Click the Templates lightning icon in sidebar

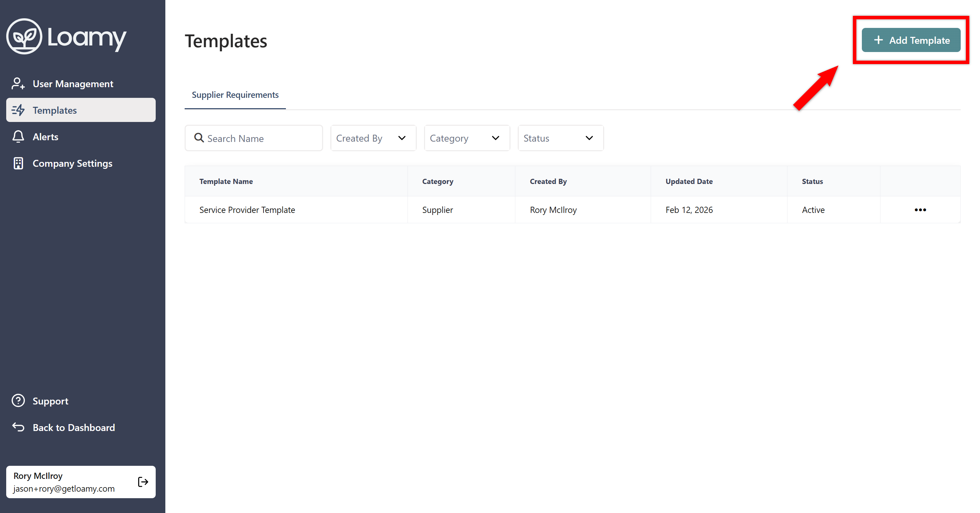point(18,110)
